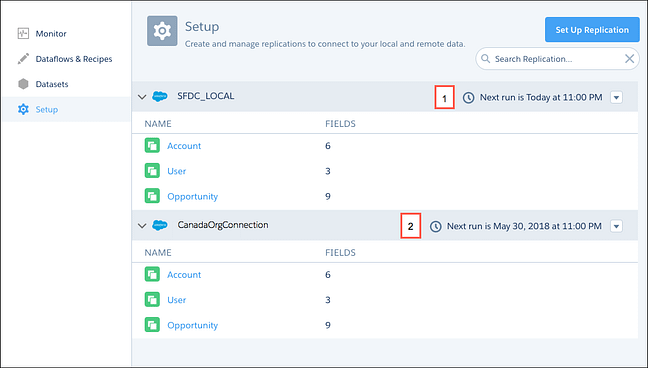Click the search magnifier icon
Screen dimensions: 648x368
[486, 59]
